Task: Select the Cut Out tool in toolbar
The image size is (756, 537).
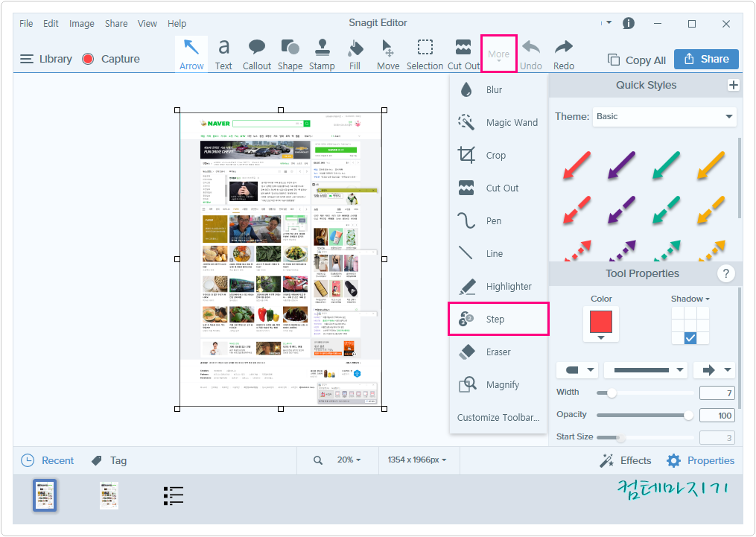Action: 463,54
